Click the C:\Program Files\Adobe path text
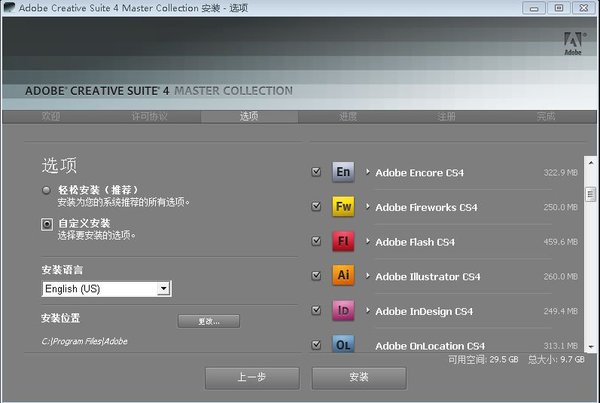 click(85, 341)
